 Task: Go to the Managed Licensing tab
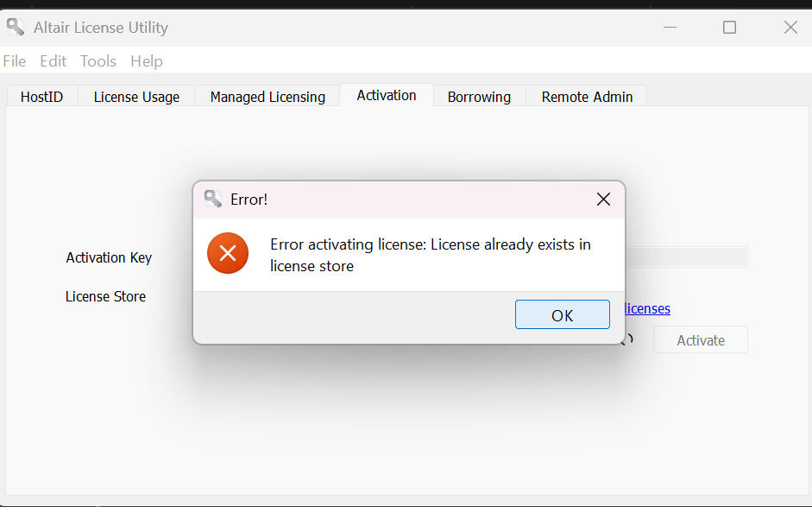(268, 97)
